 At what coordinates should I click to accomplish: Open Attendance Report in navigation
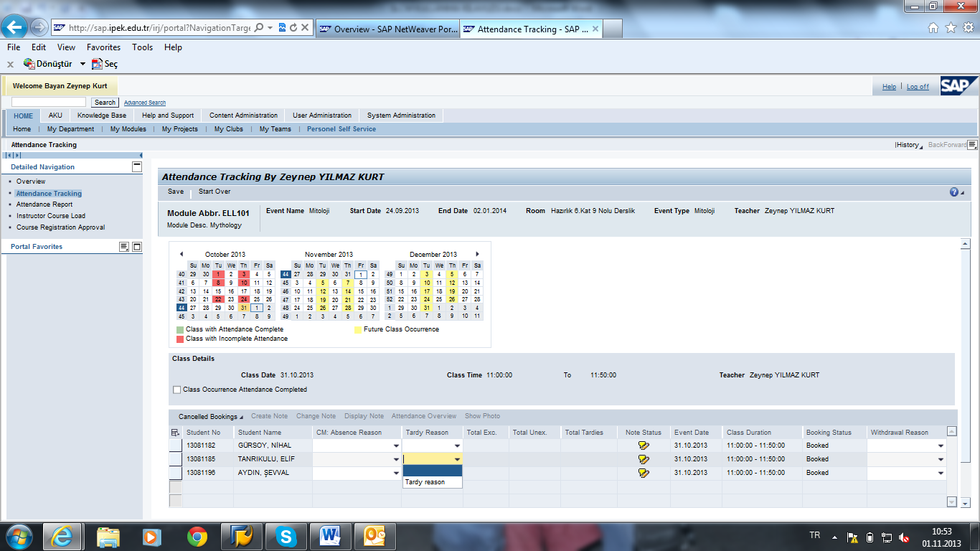pos(44,204)
